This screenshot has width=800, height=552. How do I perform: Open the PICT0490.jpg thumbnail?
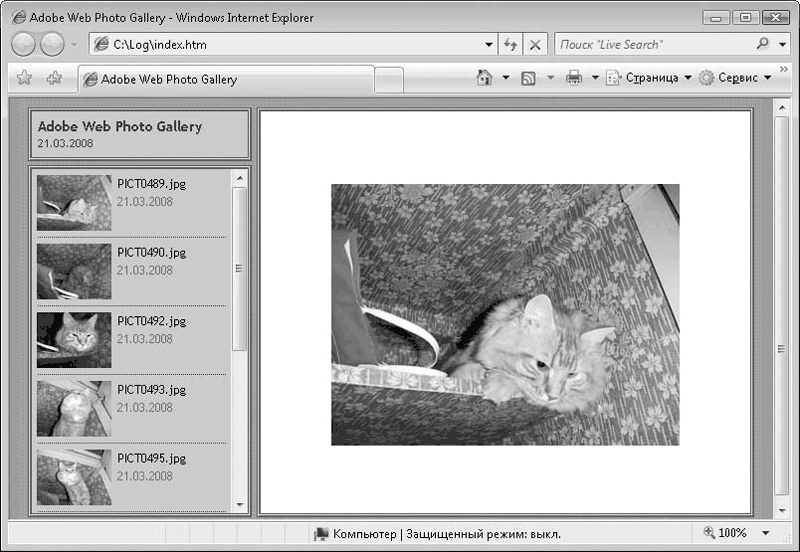click(74, 271)
